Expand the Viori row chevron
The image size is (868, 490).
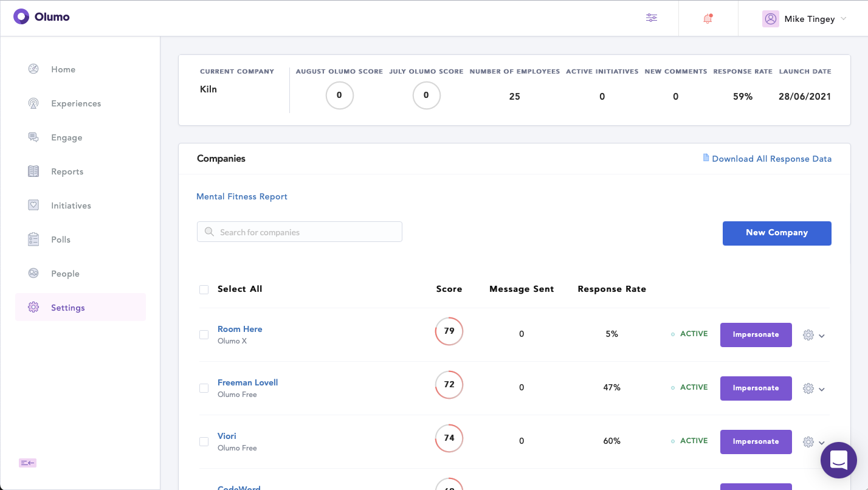click(822, 443)
